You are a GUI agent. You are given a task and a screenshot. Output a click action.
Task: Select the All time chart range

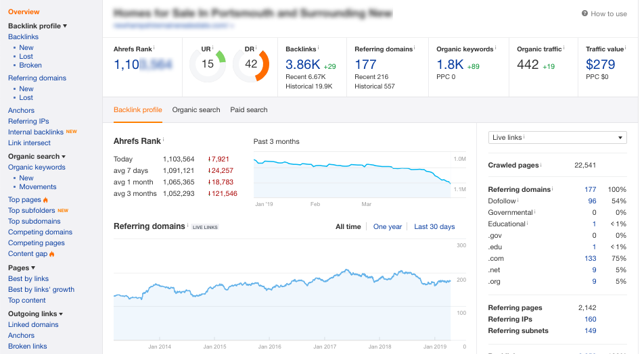click(x=348, y=227)
